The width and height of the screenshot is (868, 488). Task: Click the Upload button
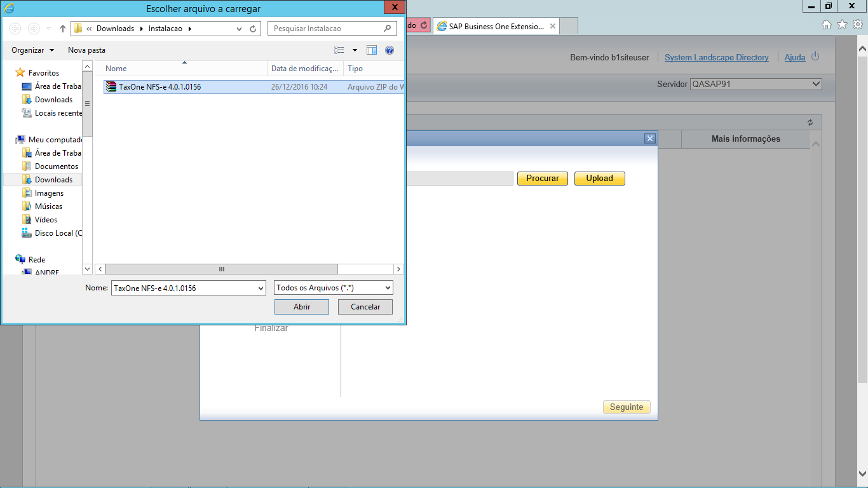point(600,179)
